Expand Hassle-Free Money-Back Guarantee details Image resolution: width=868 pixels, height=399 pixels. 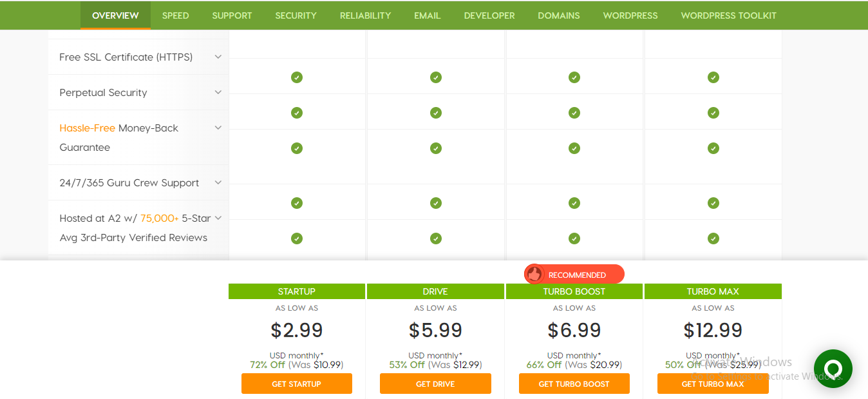218,128
